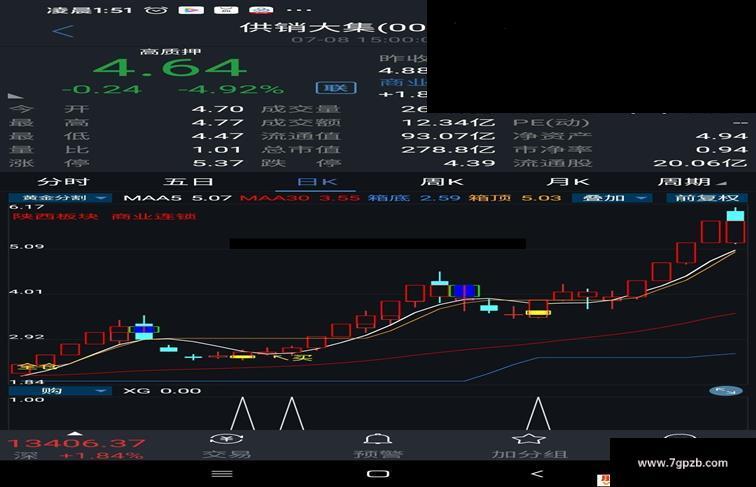Switch to the 五日 tab
Image resolution: width=756 pixels, height=487 pixels.
click(x=189, y=182)
